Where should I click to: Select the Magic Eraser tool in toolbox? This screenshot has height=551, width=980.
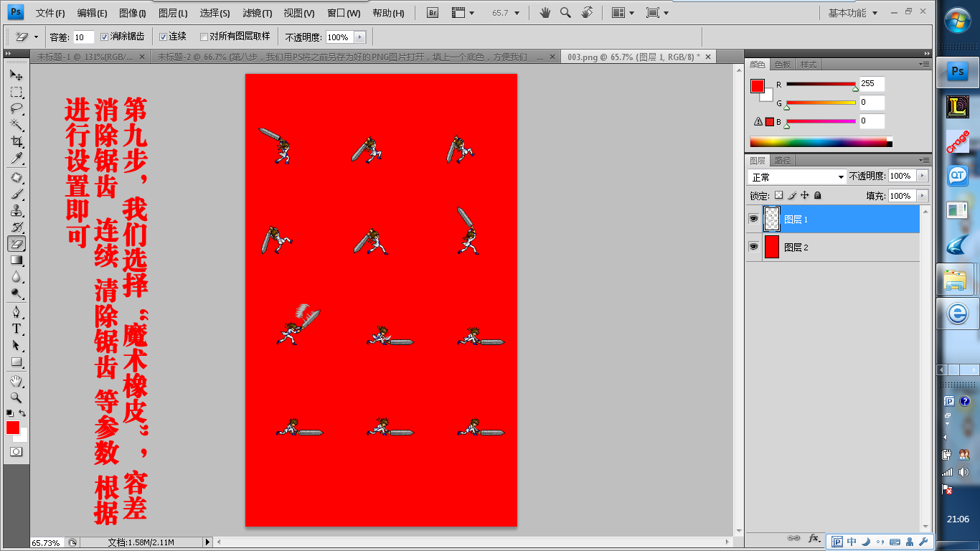click(16, 244)
